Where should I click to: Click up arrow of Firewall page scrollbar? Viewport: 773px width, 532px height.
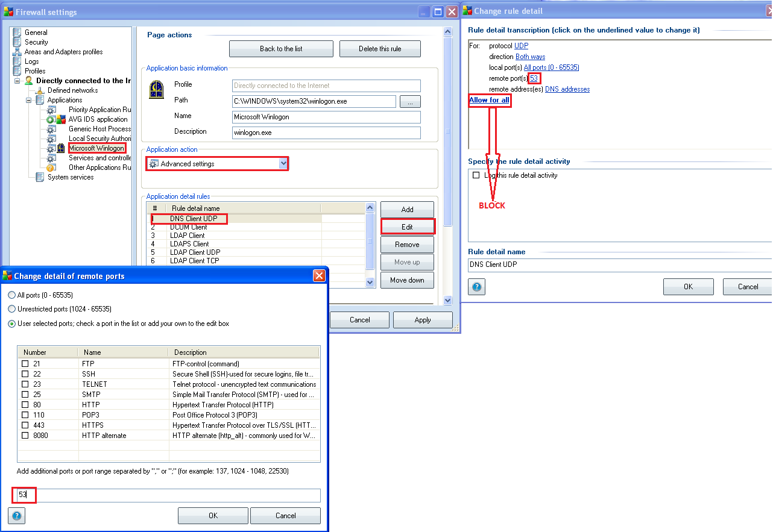coord(447,32)
